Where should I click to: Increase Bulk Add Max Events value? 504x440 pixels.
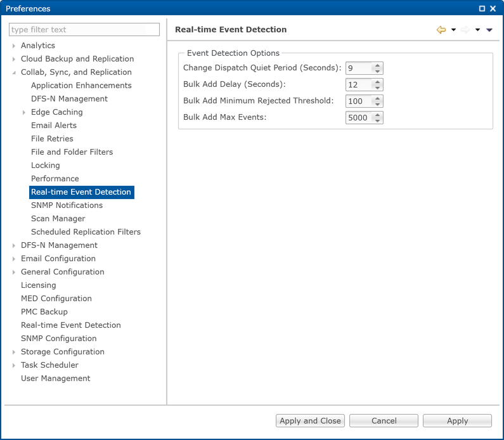tap(378, 114)
